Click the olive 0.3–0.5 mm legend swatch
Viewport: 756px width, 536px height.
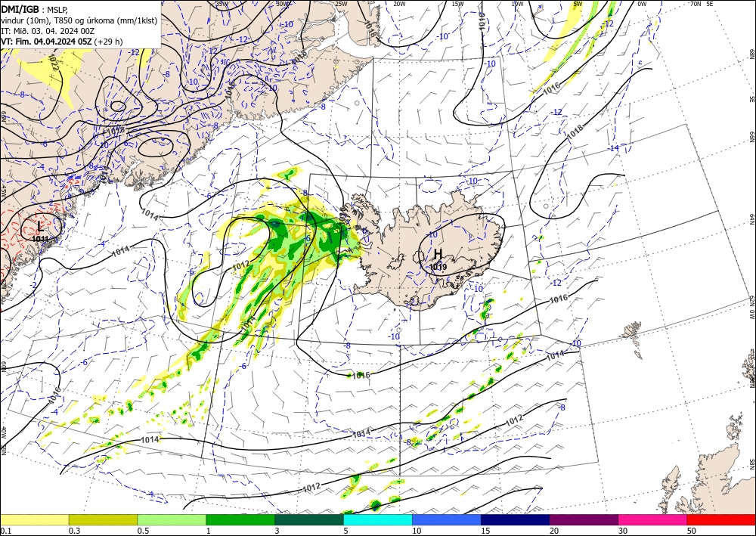pos(103,520)
